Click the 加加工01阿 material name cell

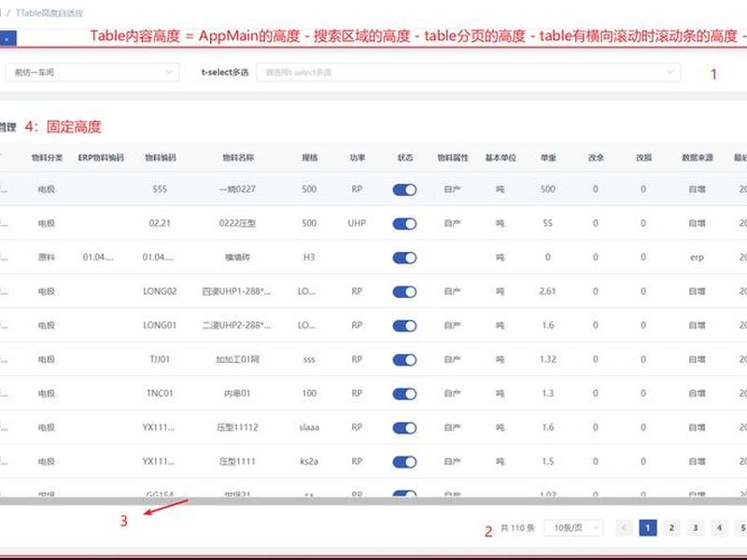237,359
